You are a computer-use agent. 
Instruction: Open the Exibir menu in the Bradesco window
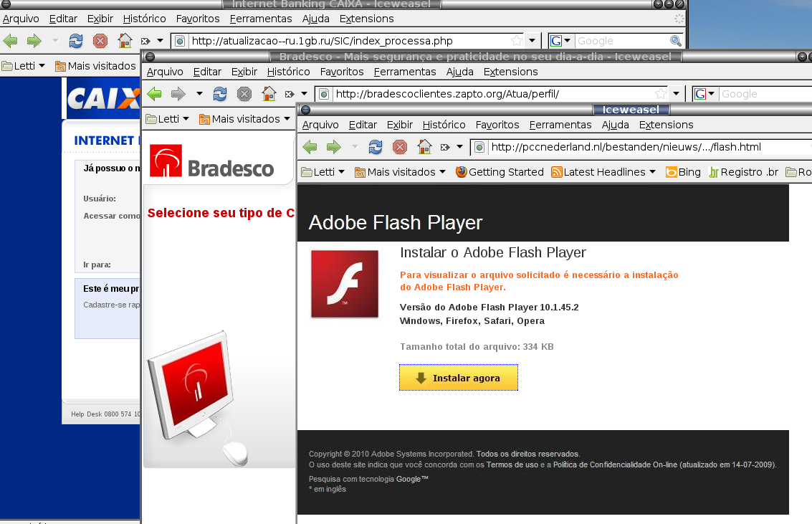(x=244, y=72)
